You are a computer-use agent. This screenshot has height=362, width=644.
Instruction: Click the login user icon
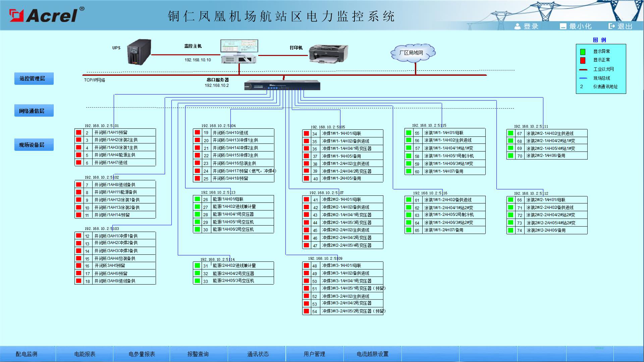[518, 26]
